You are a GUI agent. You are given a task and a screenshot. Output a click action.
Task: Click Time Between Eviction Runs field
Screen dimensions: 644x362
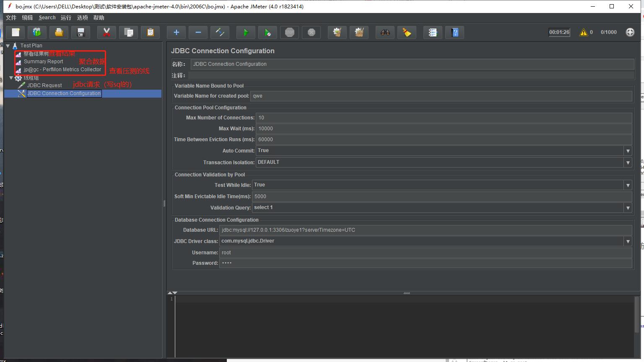(x=444, y=140)
